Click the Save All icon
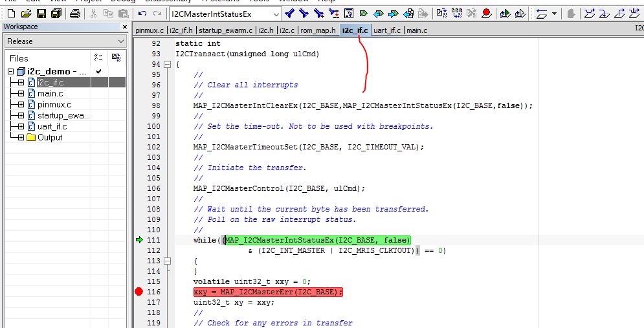Viewport: 644px width, 328px height. coord(56,14)
